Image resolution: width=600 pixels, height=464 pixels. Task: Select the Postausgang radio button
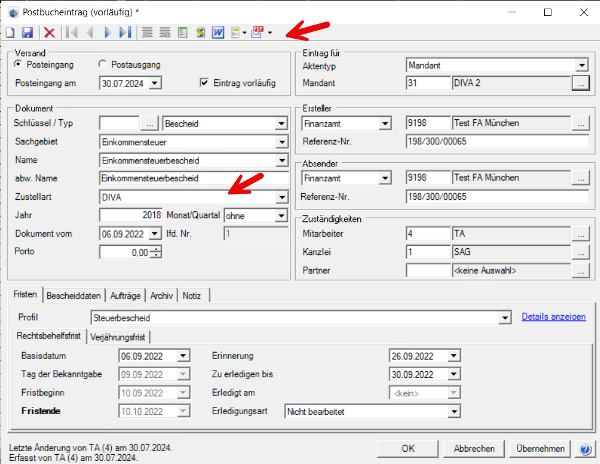102,64
